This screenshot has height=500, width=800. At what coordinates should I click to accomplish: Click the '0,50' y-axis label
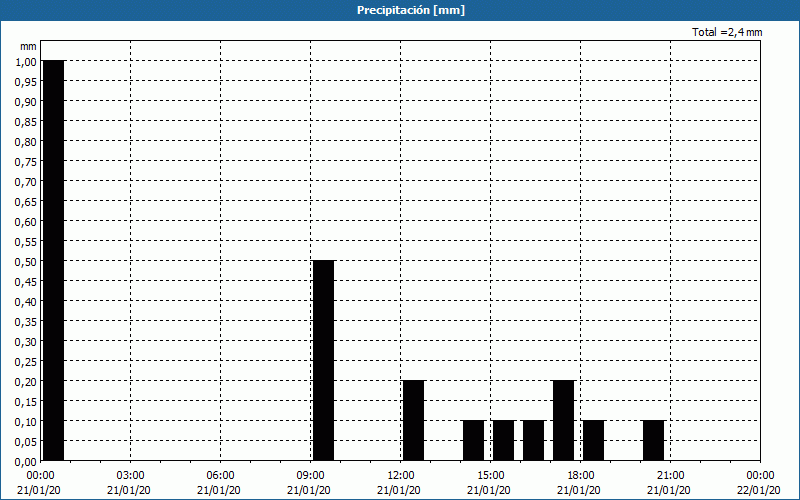(26, 261)
